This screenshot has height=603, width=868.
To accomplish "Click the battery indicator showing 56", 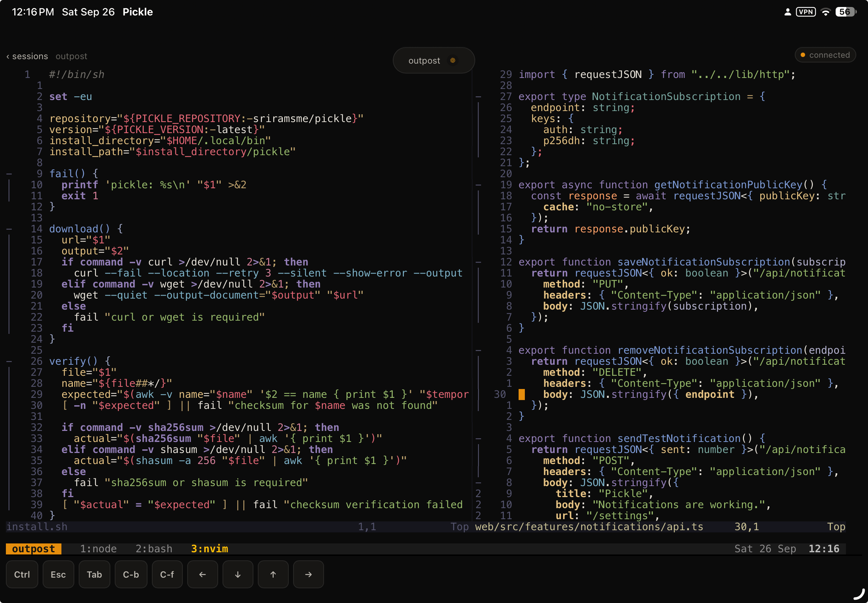I will click(846, 12).
